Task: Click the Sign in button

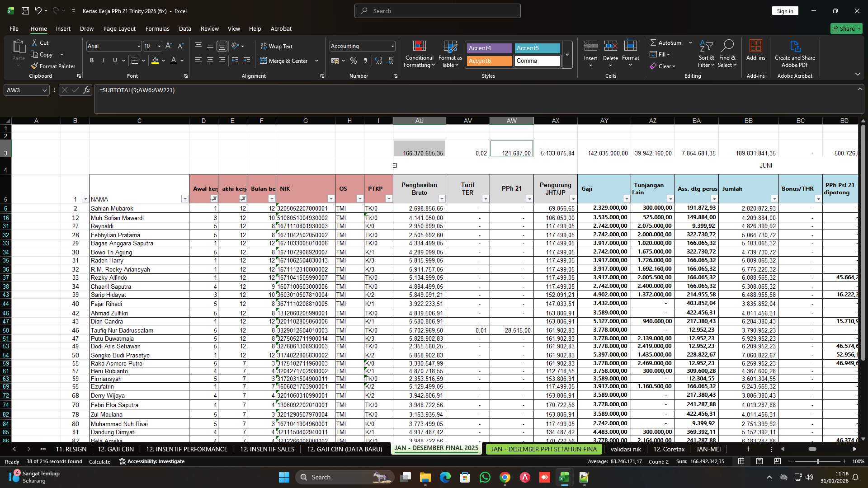Action: point(785,10)
